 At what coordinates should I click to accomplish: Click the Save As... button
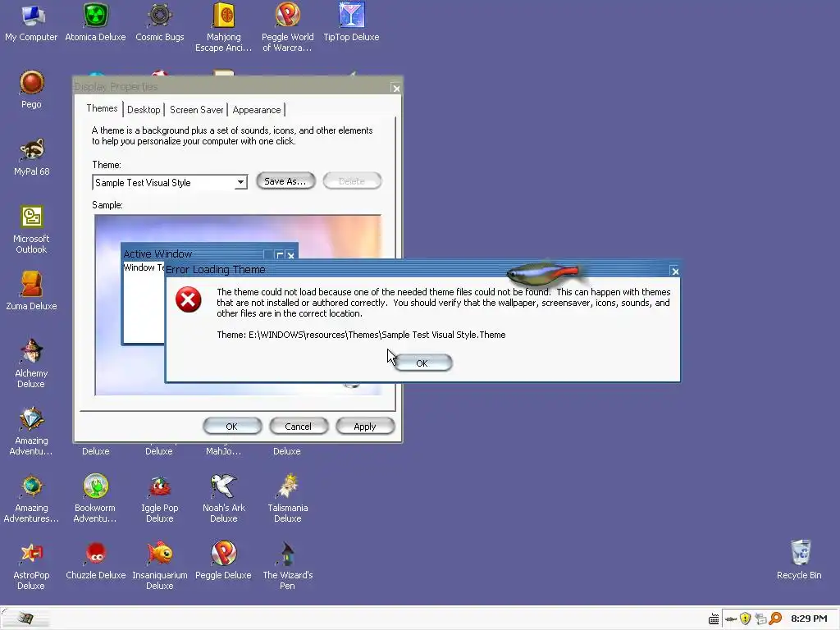(x=285, y=181)
